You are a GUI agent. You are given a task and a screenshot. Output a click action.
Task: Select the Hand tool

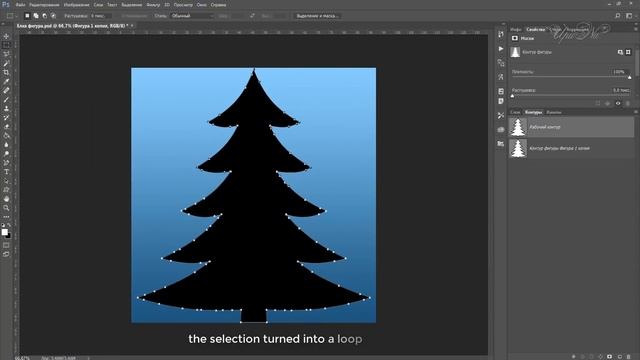(6, 199)
